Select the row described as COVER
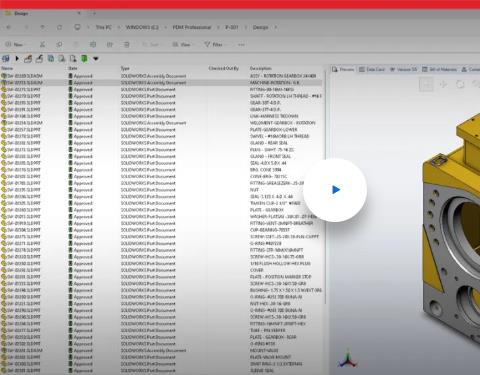Image resolution: width=480 pixels, height=375 pixels. coord(162,270)
